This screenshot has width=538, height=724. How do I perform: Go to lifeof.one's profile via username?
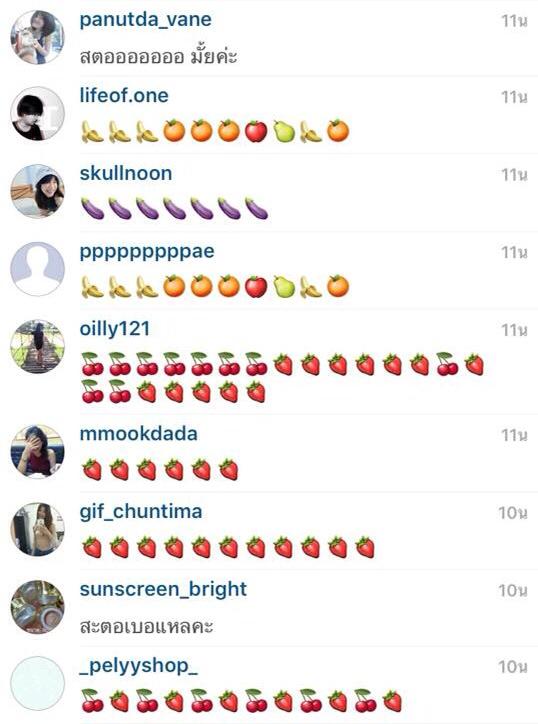point(124,96)
